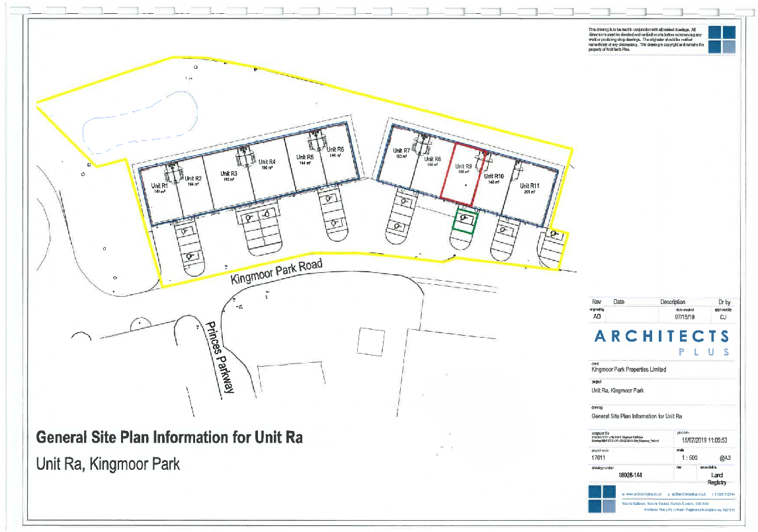The width and height of the screenshot is (758, 532).
Task: Click the Architects Plus logo squares top right
Action: coord(722,39)
